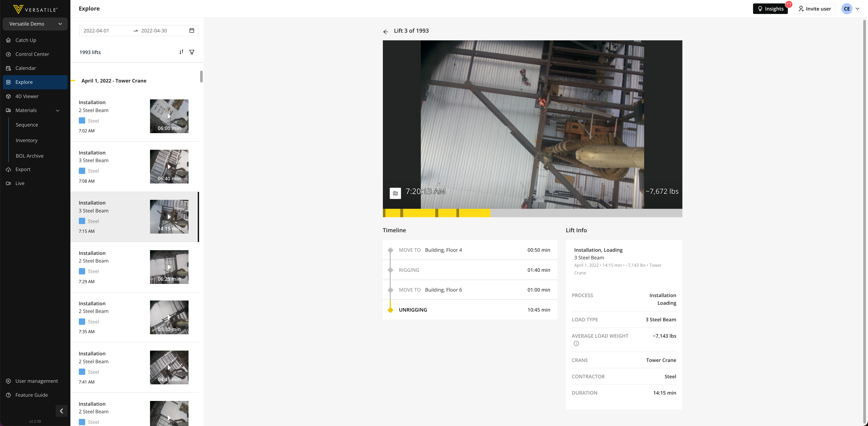
Task: Open the lifts filter
Action: 192,52
